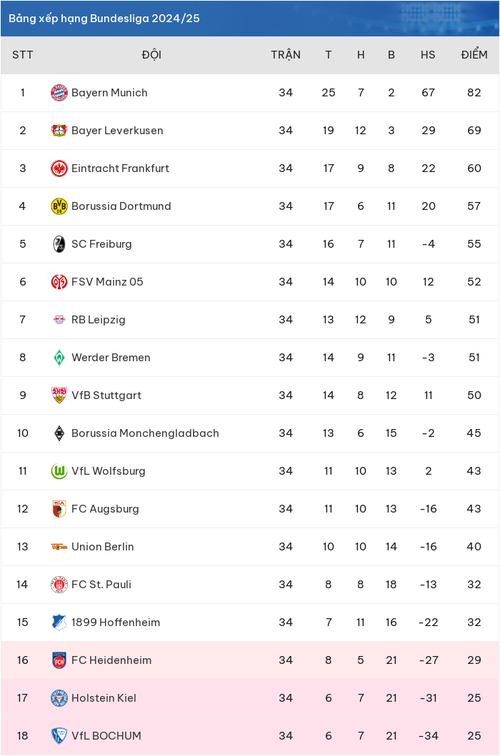Open the RB Leipzig team name
The width and height of the screenshot is (500, 756).
point(98,320)
